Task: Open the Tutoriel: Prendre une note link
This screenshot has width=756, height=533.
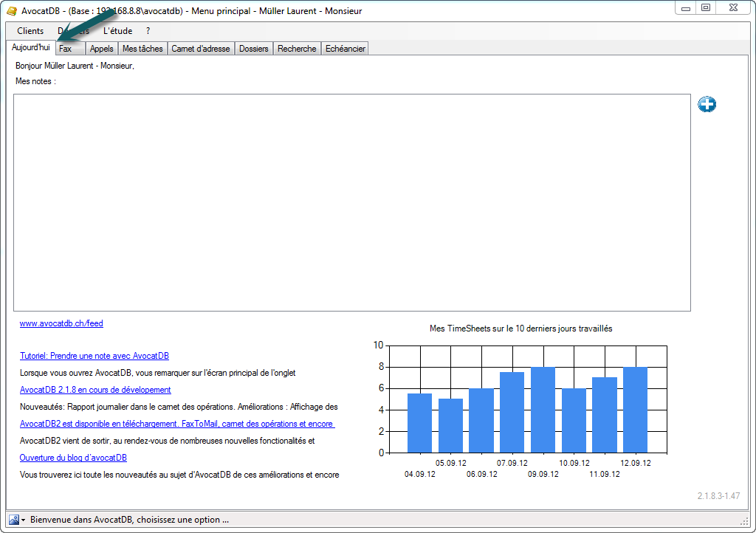Action: point(94,356)
